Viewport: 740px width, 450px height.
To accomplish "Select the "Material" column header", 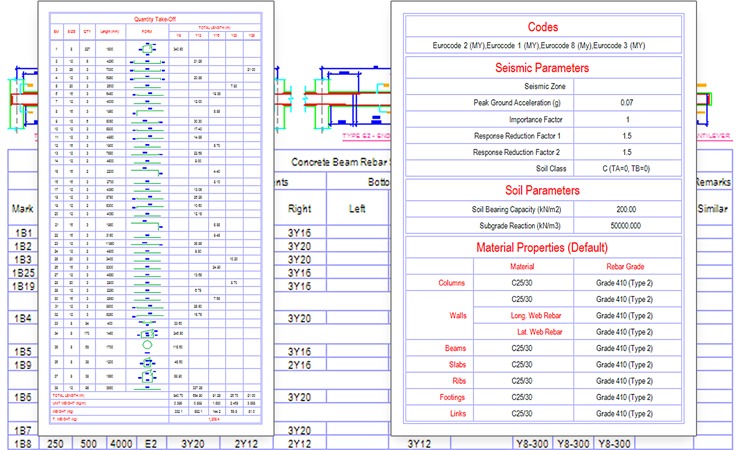I will [522, 267].
